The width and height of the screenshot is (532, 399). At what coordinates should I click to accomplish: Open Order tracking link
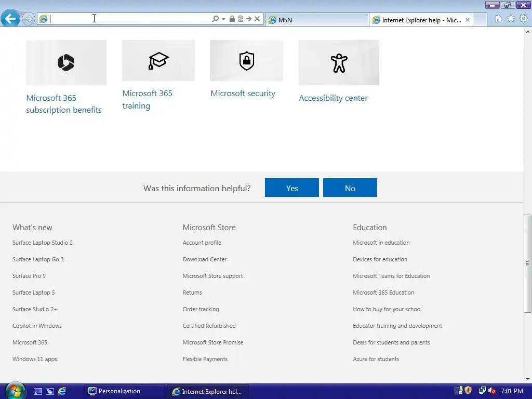(x=201, y=309)
